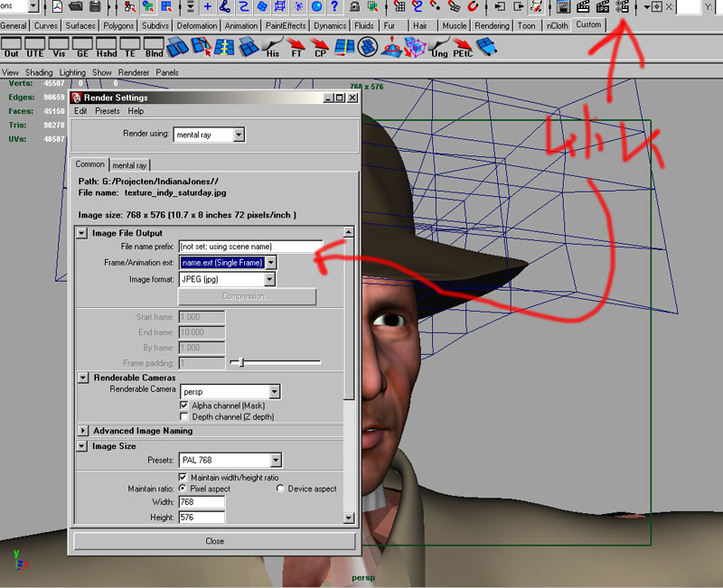Collapse Image File Output section

pyautogui.click(x=81, y=233)
